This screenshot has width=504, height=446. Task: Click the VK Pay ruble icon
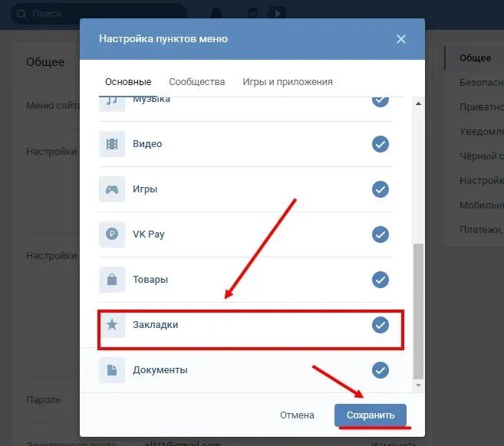[112, 234]
